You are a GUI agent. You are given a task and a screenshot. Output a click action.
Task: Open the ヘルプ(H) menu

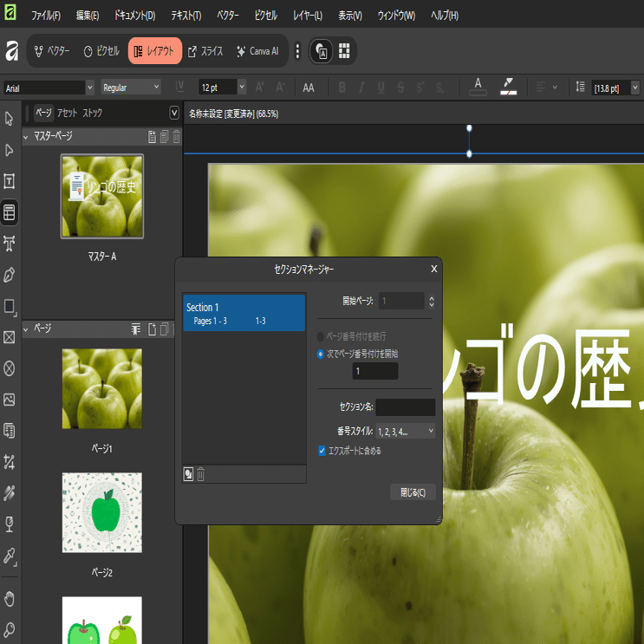pos(445,16)
